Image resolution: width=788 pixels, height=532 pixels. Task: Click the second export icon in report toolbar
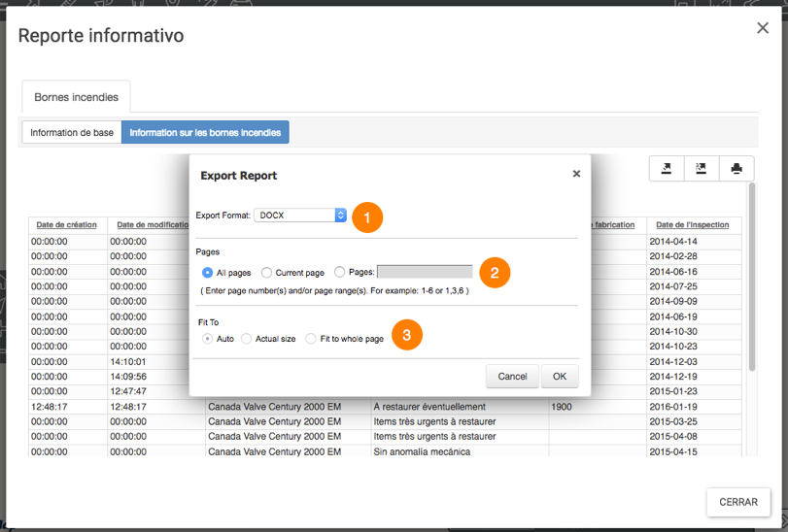pos(702,169)
